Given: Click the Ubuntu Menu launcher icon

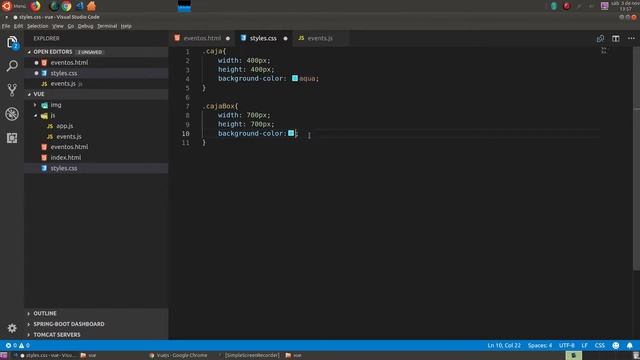Looking at the screenshot, I should [x=7, y=6].
